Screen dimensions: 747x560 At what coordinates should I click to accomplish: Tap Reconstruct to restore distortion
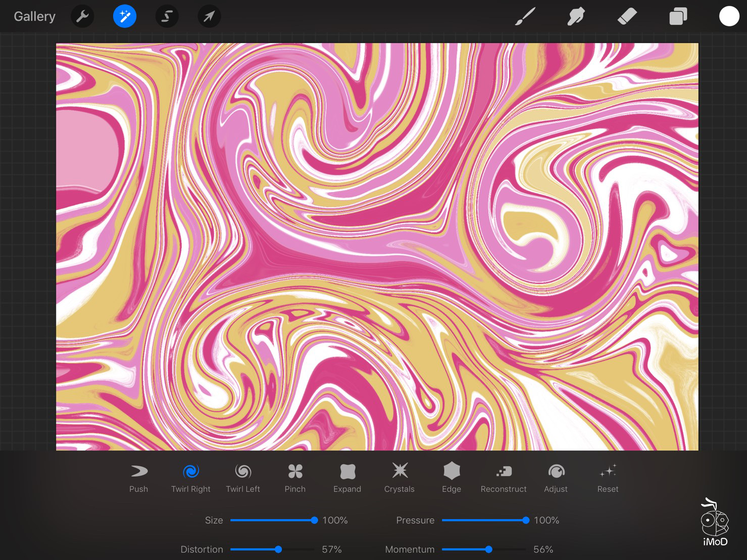pos(504,477)
